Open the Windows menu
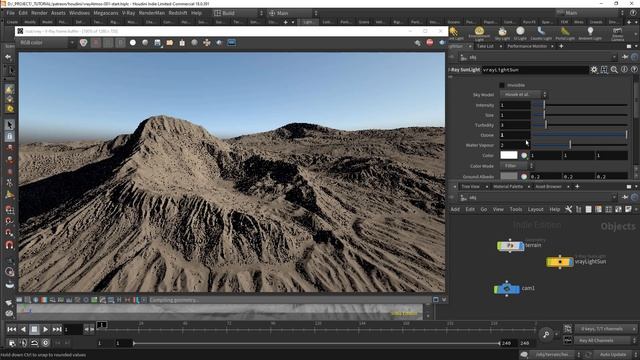 click(x=80, y=13)
